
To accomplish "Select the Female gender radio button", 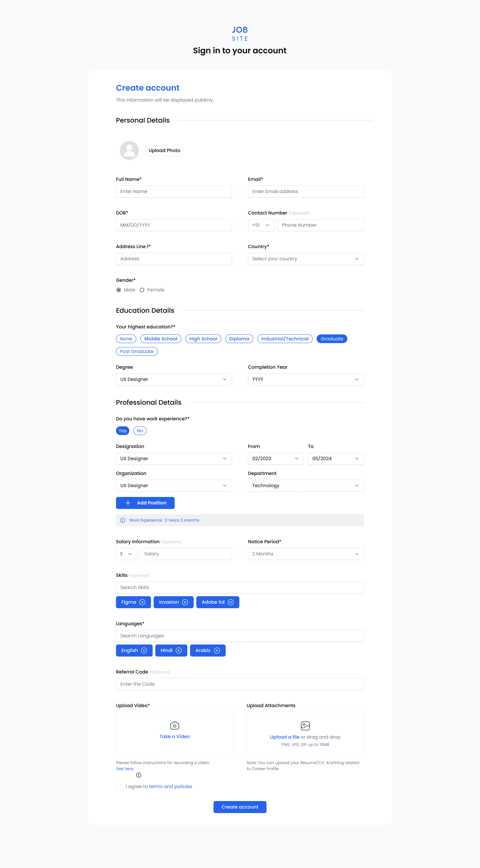I will (142, 290).
